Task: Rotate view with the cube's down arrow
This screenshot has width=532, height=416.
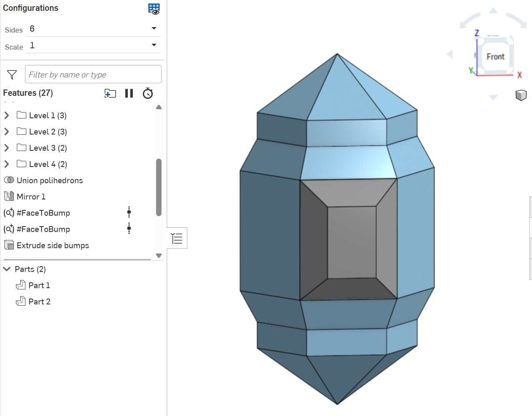Action: [x=493, y=98]
